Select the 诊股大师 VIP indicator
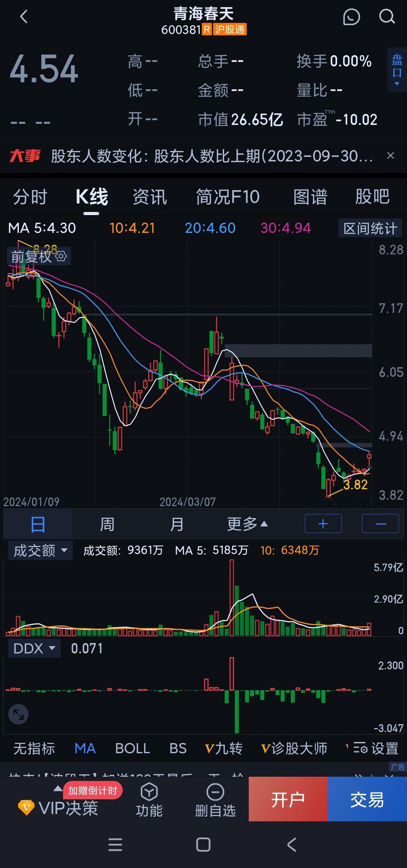Viewport: 407px width, 868px height. (x=294, y=748)
